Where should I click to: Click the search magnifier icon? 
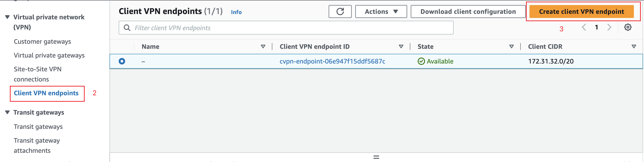click(x=127, y=28)
